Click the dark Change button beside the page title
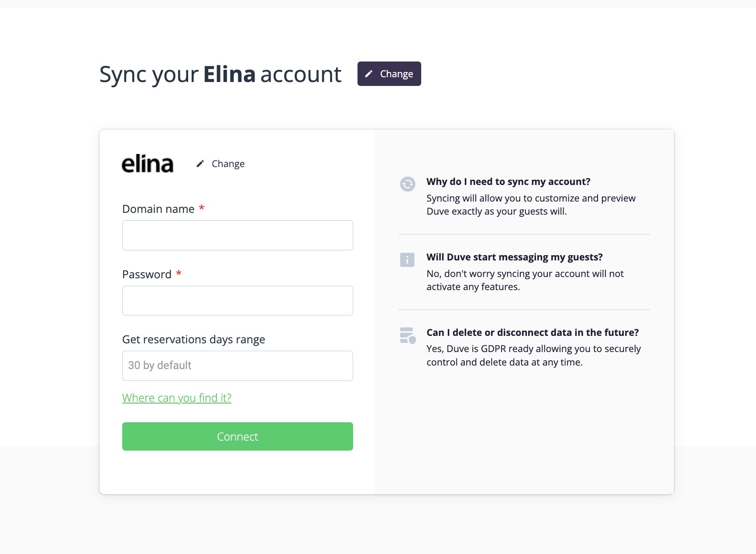This screenshot has height=554, width=756. [389, 74]
